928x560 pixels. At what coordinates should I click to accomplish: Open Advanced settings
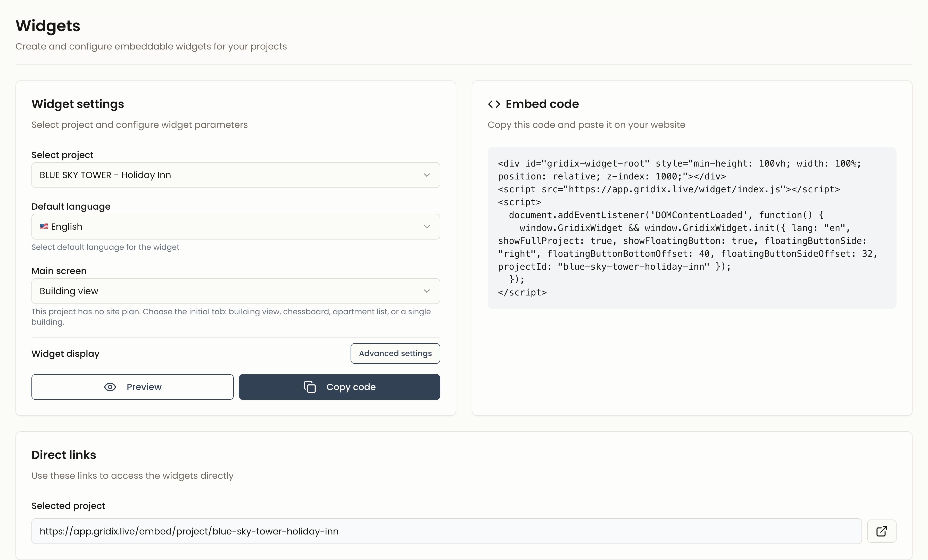(395, 353)
